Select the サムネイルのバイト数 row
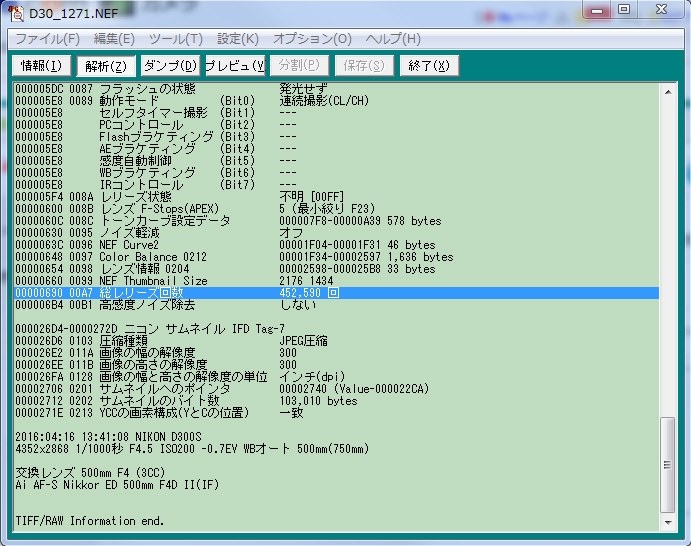 tap(337, 401)
